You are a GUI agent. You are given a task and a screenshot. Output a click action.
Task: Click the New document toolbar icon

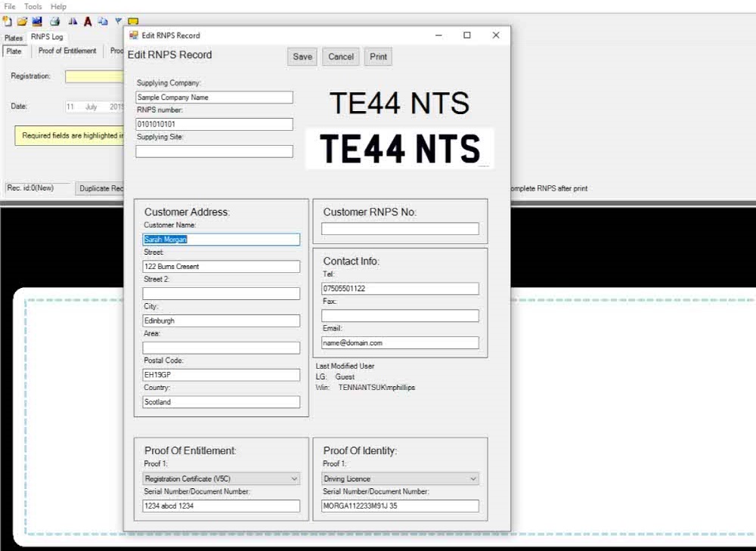click(7, 21)
